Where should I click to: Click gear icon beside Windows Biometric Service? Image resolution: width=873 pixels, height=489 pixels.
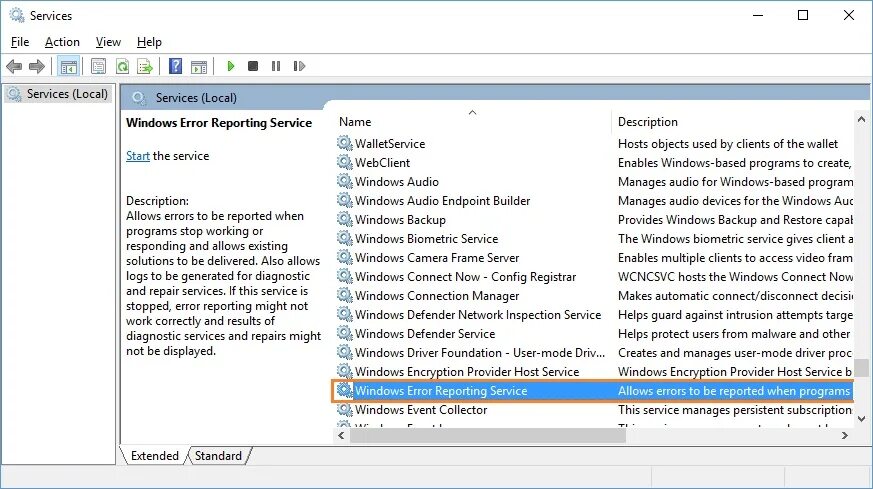(345, 238)
